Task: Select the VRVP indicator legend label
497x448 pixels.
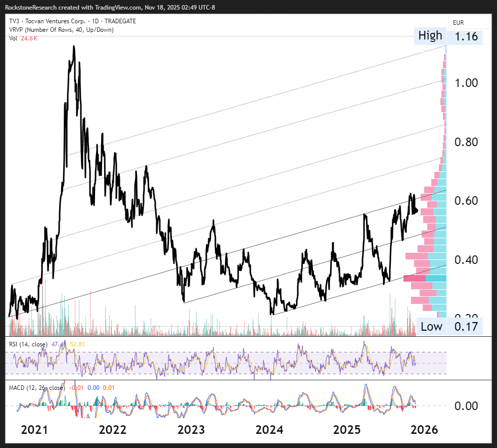Action: click(x=61, y=30)
